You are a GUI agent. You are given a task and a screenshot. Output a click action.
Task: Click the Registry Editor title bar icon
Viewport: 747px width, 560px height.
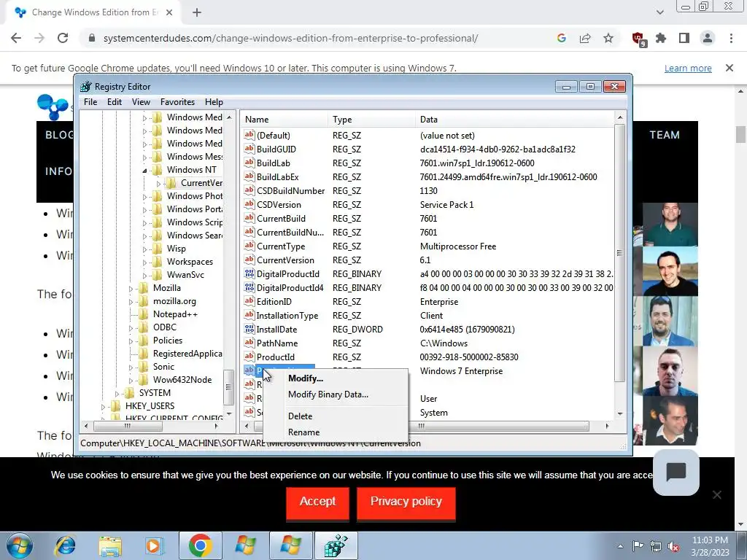(86, 86)
